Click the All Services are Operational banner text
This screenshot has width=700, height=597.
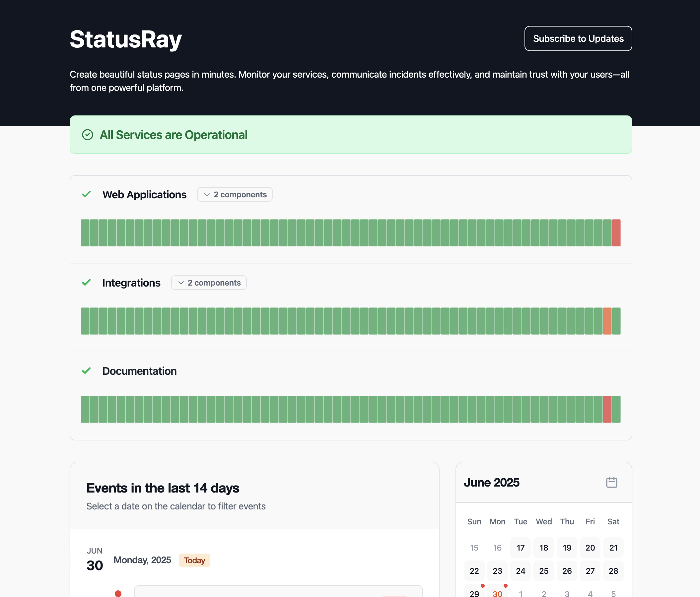(173, 135)
